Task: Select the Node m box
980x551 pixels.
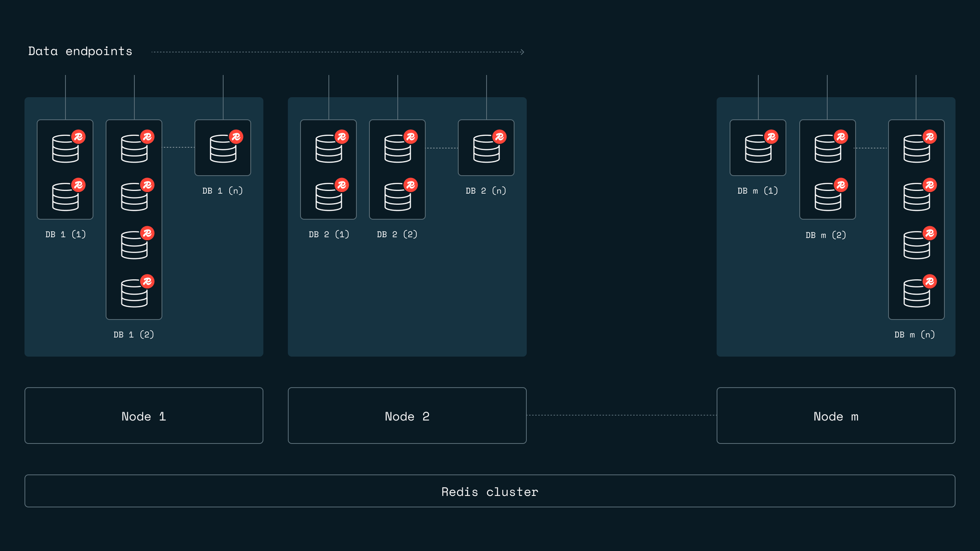Action: coord(836,416)
